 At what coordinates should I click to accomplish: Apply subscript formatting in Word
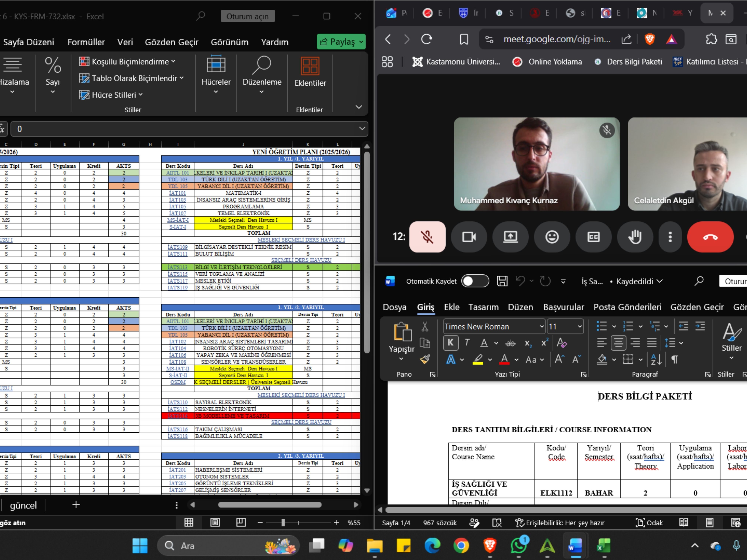[528, 343]
